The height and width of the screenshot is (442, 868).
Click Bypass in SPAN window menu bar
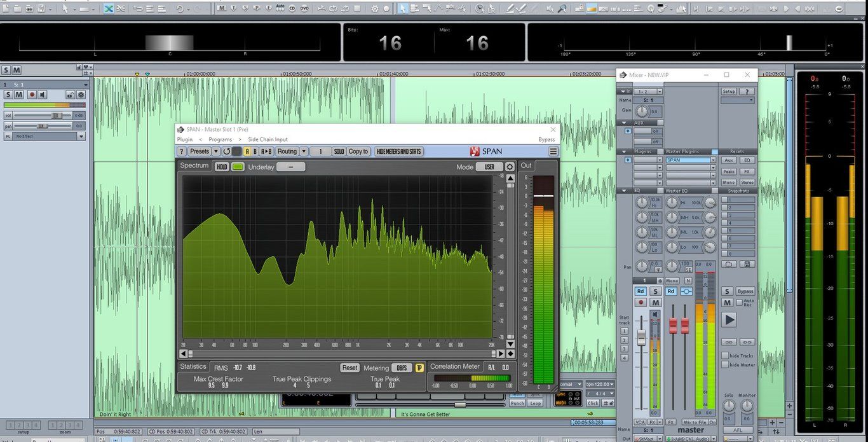click(x=547, y=139)
